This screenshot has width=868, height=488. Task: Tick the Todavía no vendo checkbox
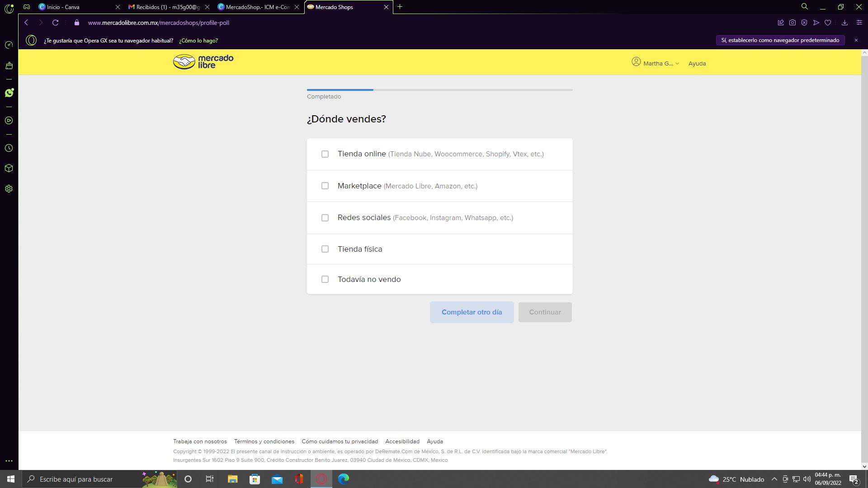325,279
